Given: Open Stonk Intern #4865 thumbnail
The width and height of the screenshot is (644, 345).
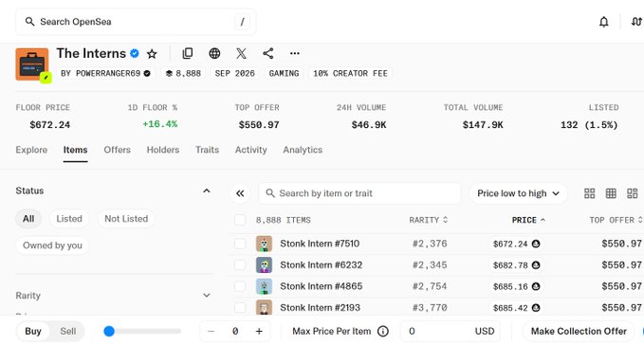Looking at the screenshot, I should pos(264,286).
